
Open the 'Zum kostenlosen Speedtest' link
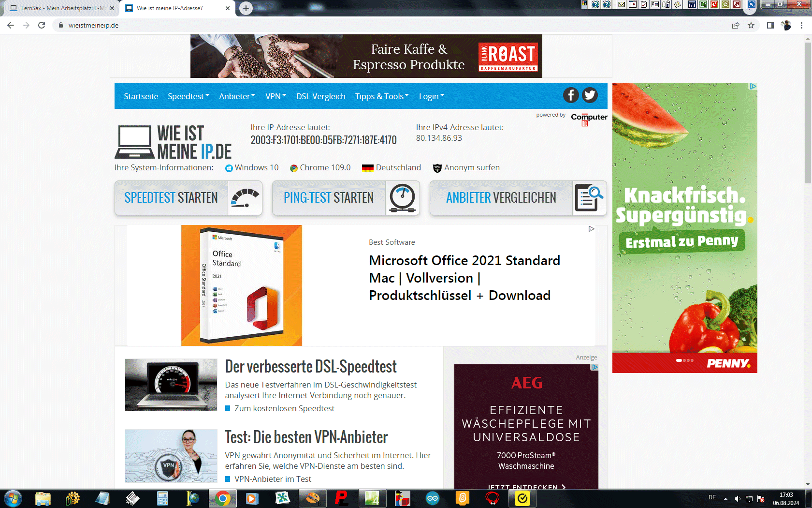(x=284, y=408)
